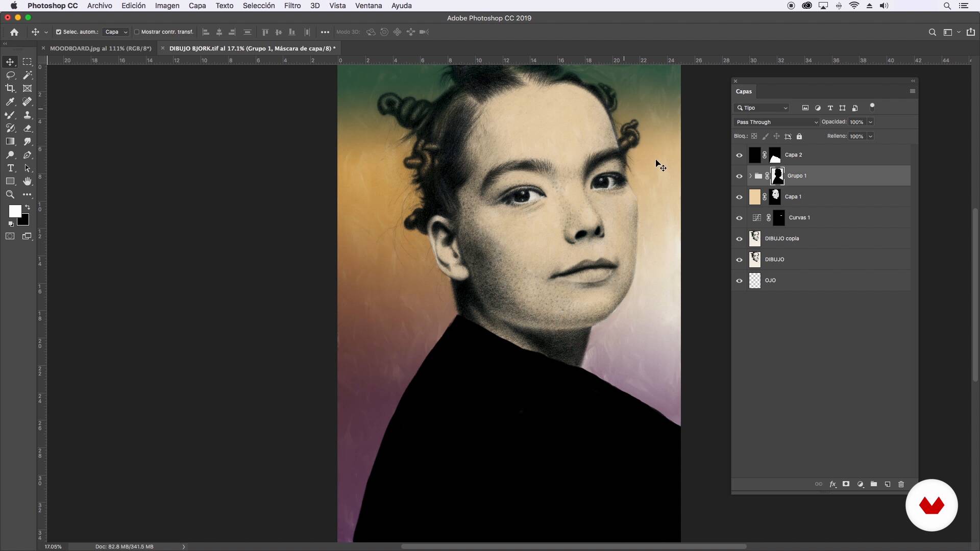Click the Capa 1 beige color thumbnail
The height and width of the screenshot is (551, 980).
[x=755, y=197]
